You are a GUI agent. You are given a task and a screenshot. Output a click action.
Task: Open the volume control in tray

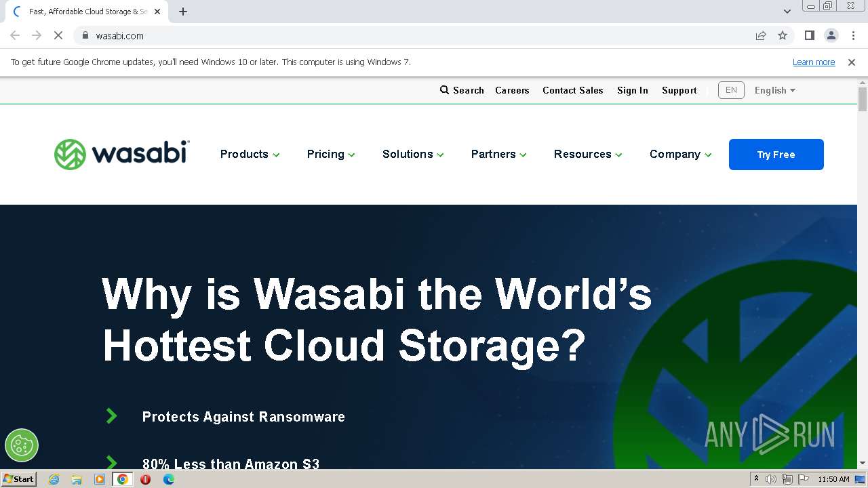click(771, 479)
